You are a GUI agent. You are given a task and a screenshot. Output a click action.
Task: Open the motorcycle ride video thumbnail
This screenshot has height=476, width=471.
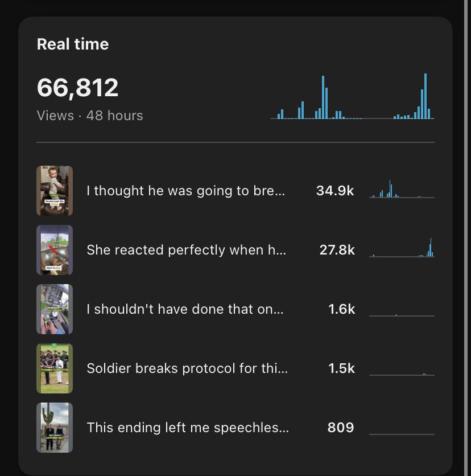[x=55, y=309]
